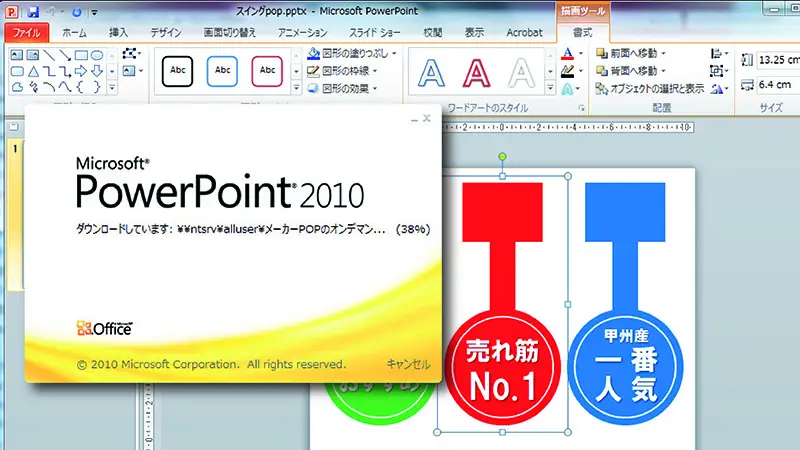Expand the shape styles gallery More arrow
Image resolution: width=800 pixels, height=450 pixels.
pos(296,88)
